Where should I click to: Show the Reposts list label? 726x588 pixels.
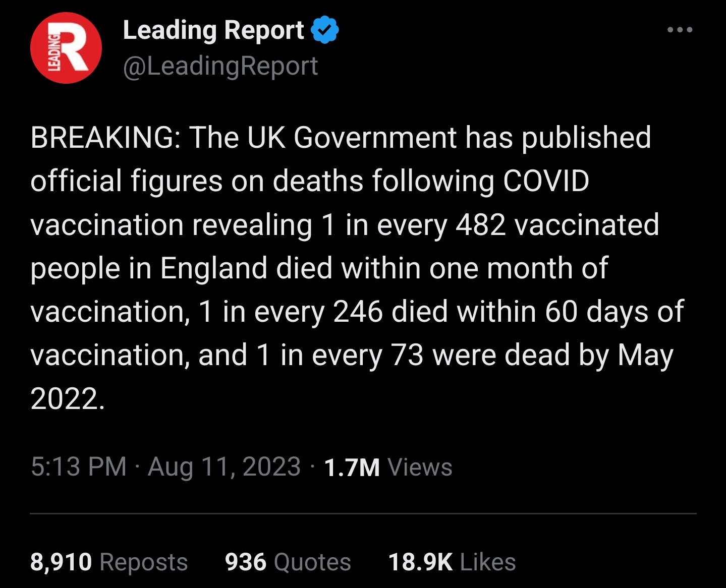click(x=144, y=562)
